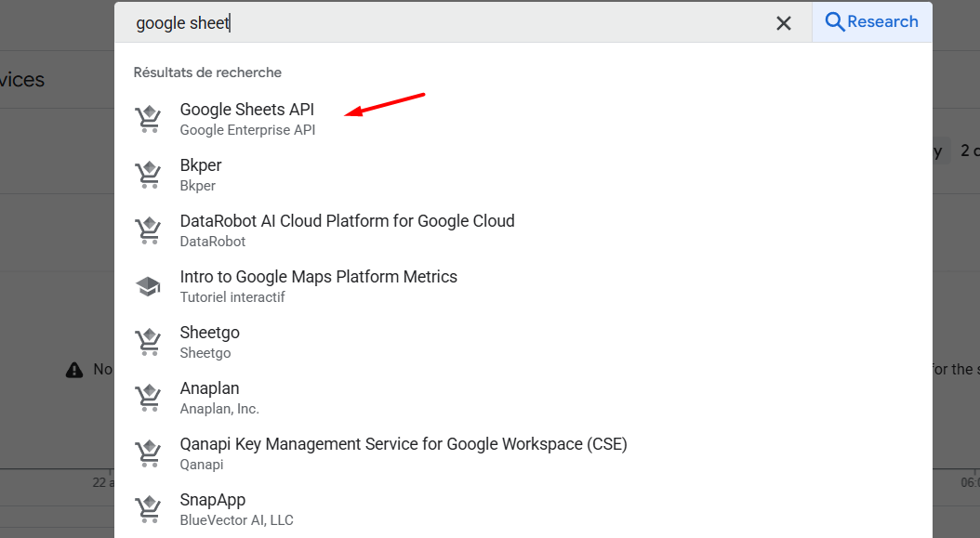Select the SnapApp search result
Image resolution: width=980 pixels, height=538 pixels.
click(x=523, y=508)
